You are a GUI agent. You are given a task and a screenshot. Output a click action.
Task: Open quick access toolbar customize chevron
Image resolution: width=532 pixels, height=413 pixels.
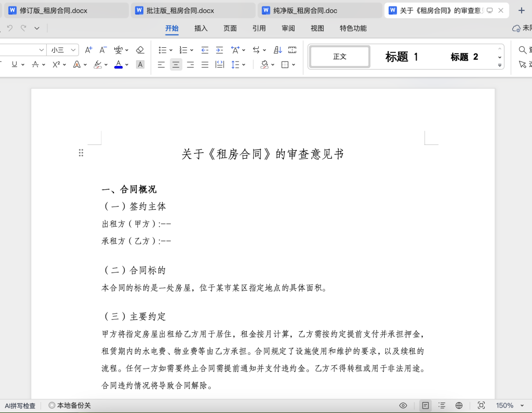36,28
